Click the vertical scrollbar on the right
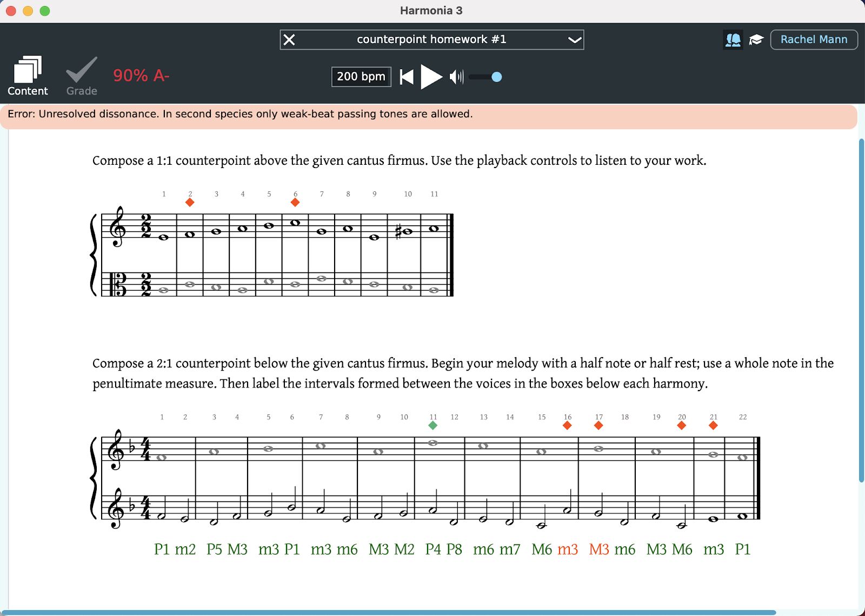This screenshot has width=865, height=616. coord(861,311)
